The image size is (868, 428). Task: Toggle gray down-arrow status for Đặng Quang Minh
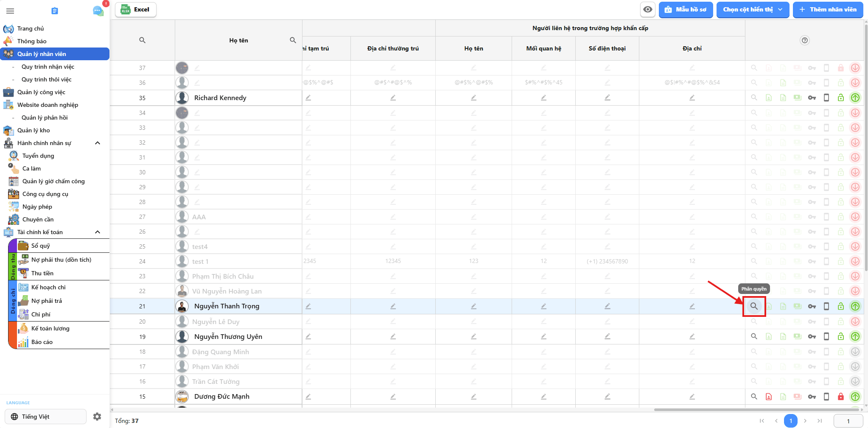855,352
